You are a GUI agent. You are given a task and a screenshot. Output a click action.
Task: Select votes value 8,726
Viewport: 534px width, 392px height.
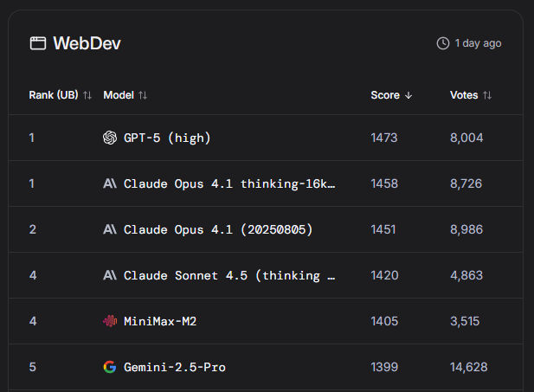tap(466, 183)
